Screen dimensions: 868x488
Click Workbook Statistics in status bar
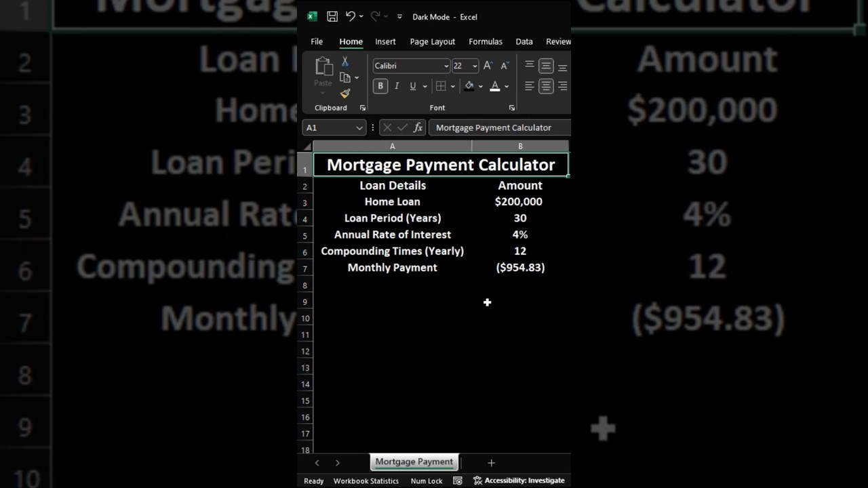click(366, 481)
